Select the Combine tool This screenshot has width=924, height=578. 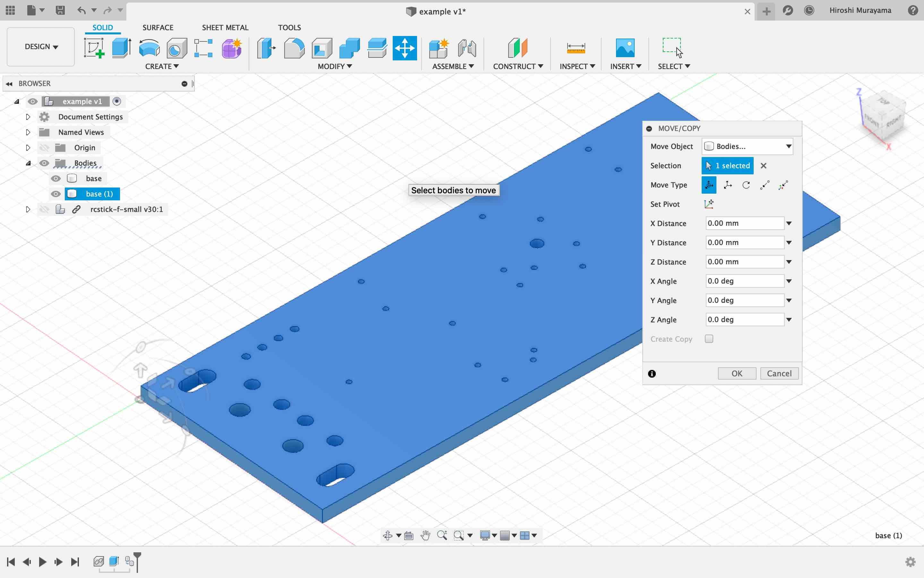349,48
